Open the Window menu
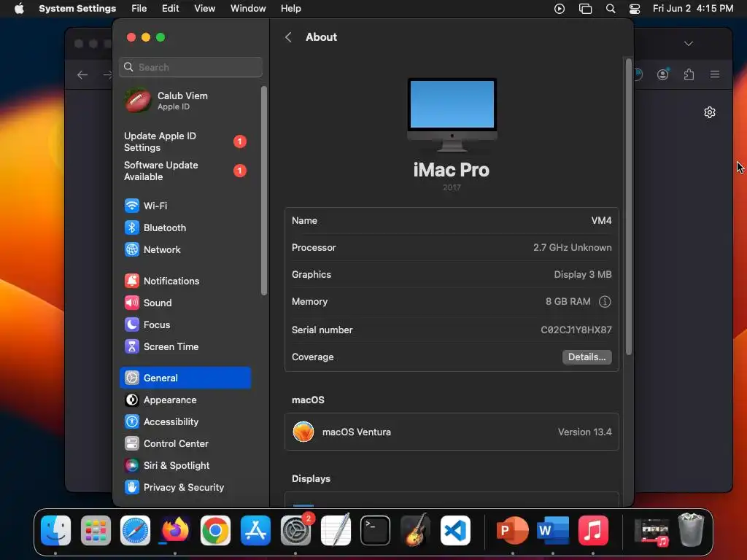 [x=248, y=9]
